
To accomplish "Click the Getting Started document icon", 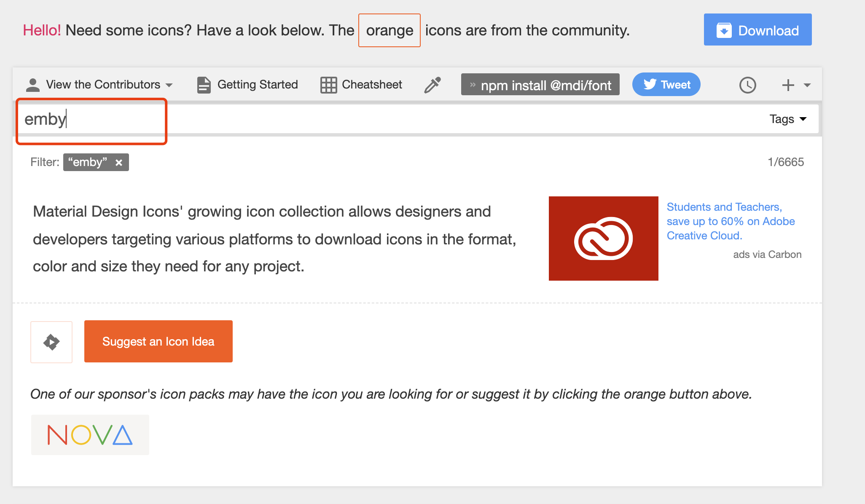I will tap(204, 85).
